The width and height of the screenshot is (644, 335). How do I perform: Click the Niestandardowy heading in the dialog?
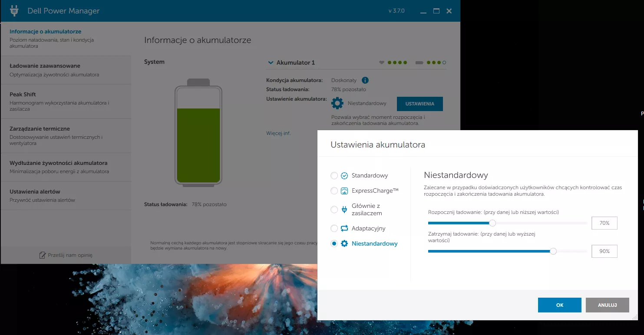(x=456, y=175)
